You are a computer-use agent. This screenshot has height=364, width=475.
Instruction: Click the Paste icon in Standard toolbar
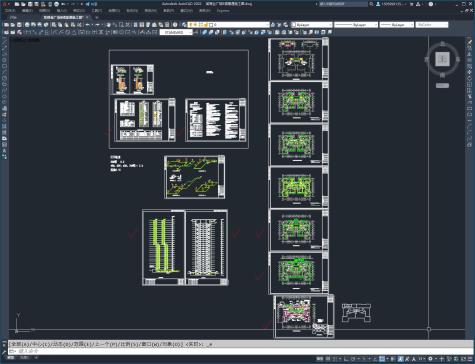[x=66, y=25]
